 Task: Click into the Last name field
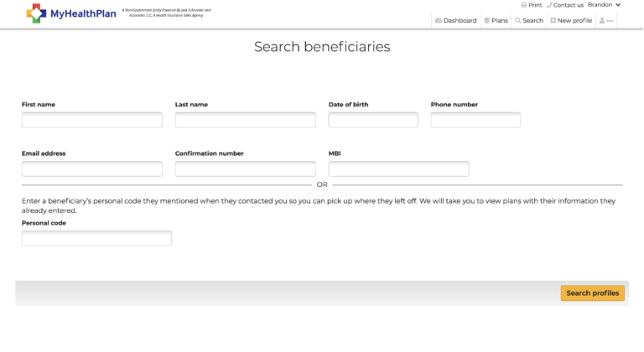click(x=245, y=120)
